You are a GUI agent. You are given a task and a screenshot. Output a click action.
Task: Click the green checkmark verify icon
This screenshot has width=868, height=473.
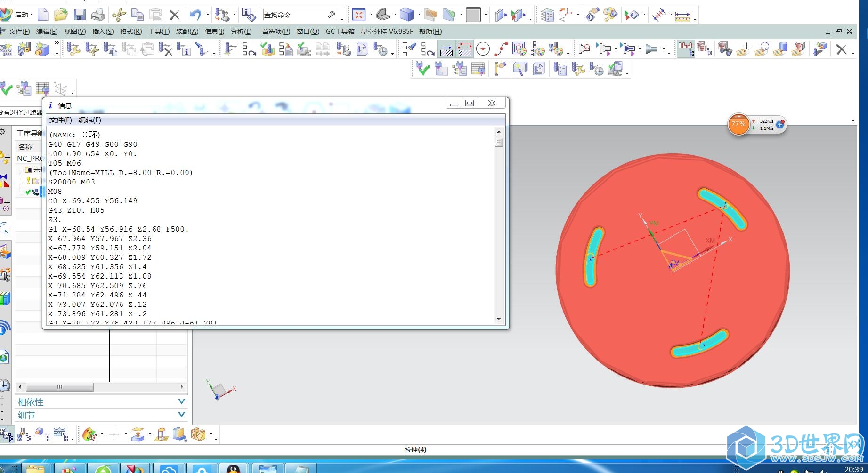click(422, 69)
